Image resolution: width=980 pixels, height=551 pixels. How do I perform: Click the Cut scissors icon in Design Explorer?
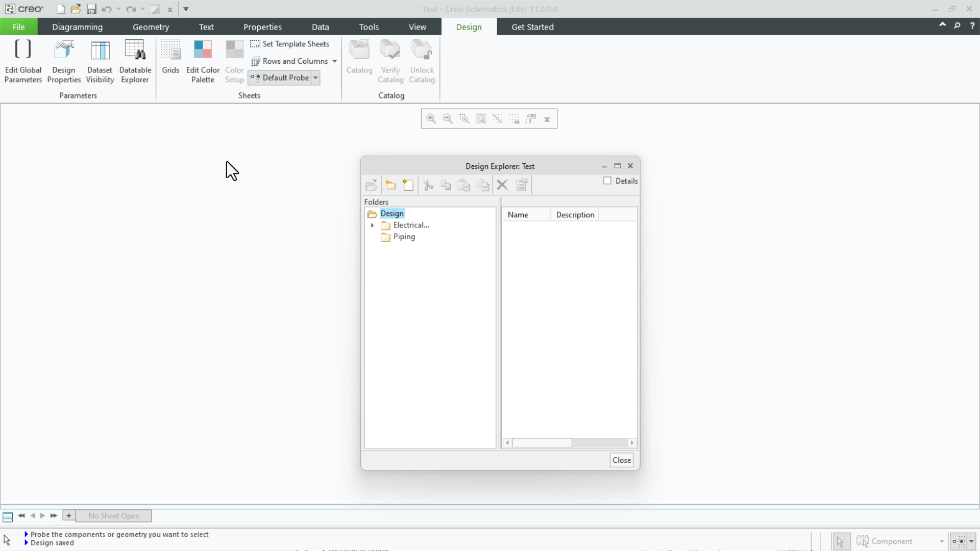click(428, 185)
